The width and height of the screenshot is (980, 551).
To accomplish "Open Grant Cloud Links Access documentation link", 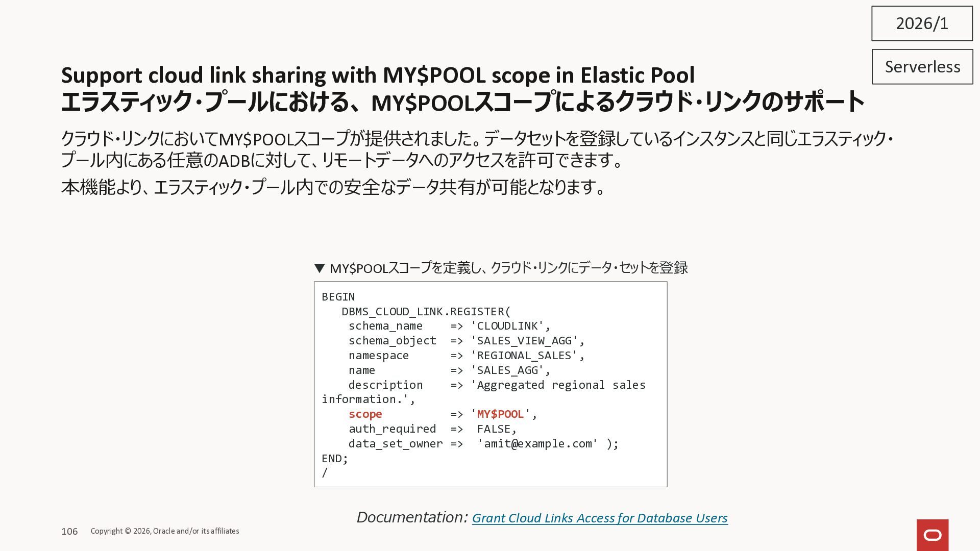I will 599,518.
